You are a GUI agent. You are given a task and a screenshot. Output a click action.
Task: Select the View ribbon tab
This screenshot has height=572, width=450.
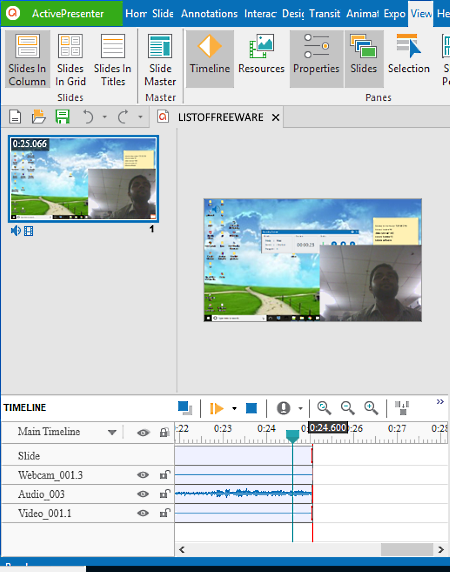coord(421,13)
